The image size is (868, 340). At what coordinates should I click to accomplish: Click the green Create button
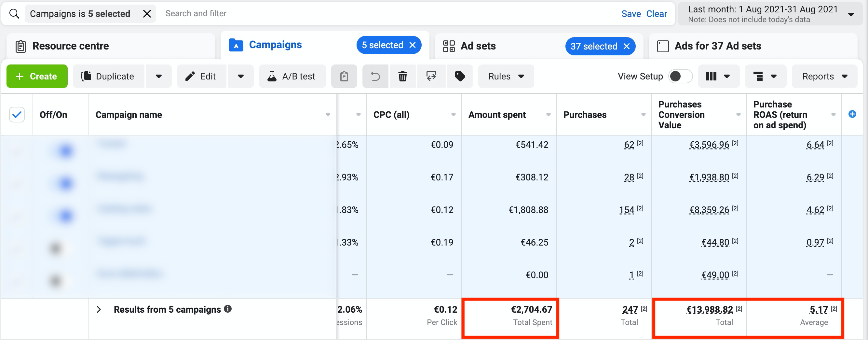pyautogui.click(x=37, y=76)
